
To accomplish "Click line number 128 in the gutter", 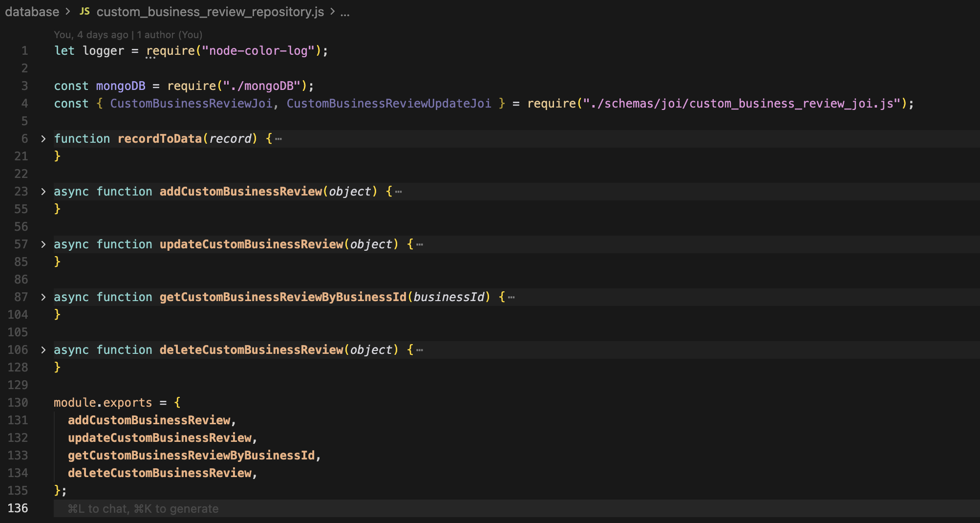I will tap(18, 368).
